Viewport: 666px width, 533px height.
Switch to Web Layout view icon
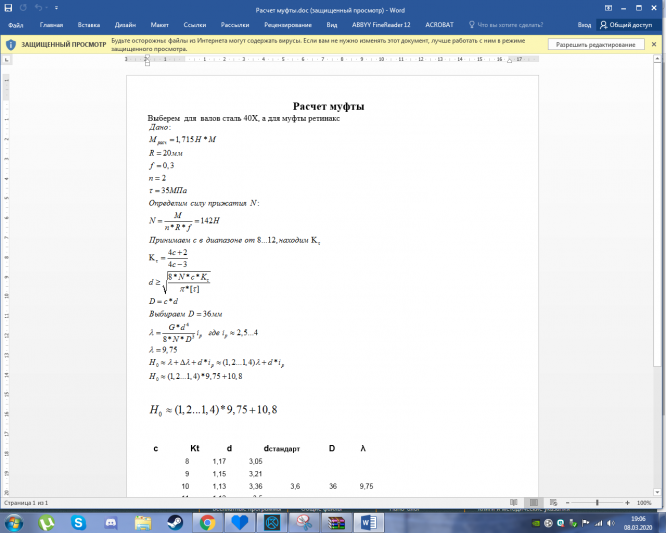tap(553, 502)
